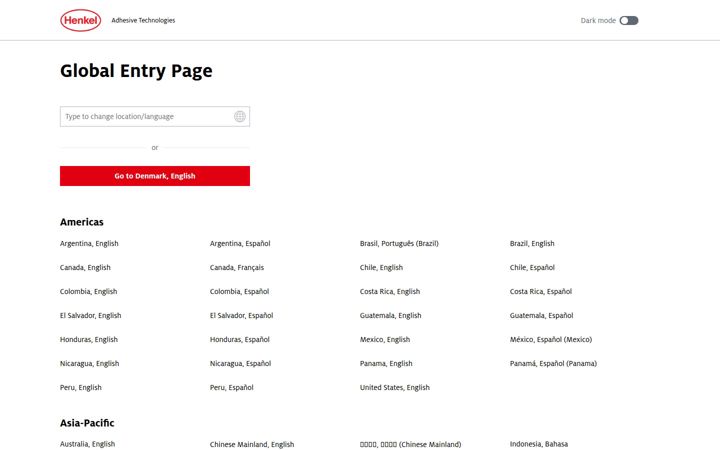Open Argentina, English link
720x450 pixels.
(x=89, y=243)
